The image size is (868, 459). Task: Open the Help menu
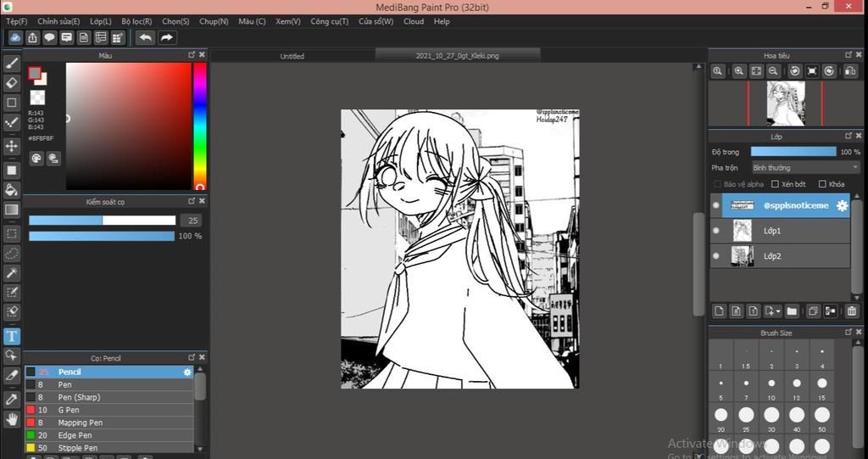pos(442,21)
